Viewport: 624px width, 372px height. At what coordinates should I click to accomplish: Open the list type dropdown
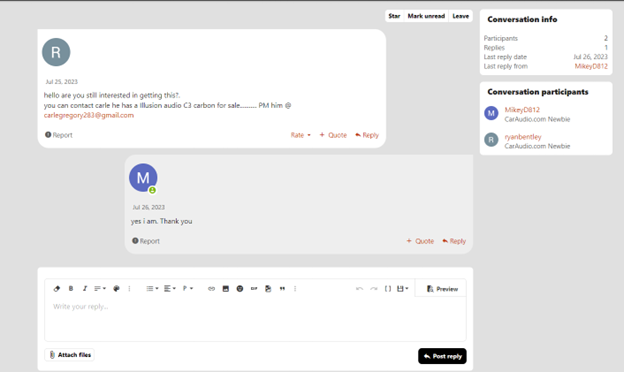pyautogui.click(x=152, y=288)
